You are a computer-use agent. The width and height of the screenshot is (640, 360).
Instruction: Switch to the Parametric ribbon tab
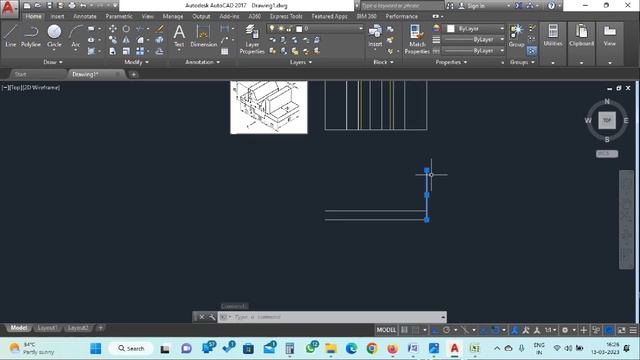(x=119, y=16)
